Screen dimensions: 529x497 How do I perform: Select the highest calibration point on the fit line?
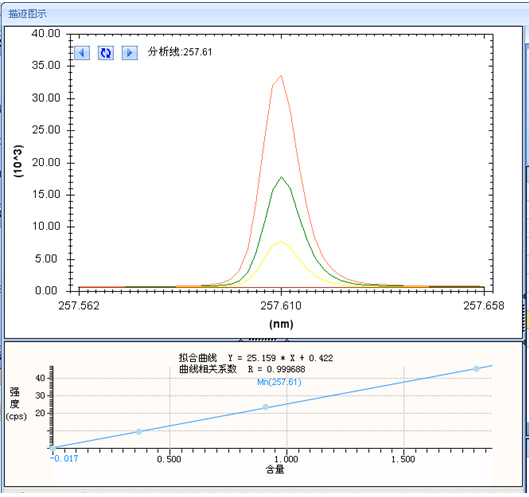pyautogui.click(x=476, y=369)
